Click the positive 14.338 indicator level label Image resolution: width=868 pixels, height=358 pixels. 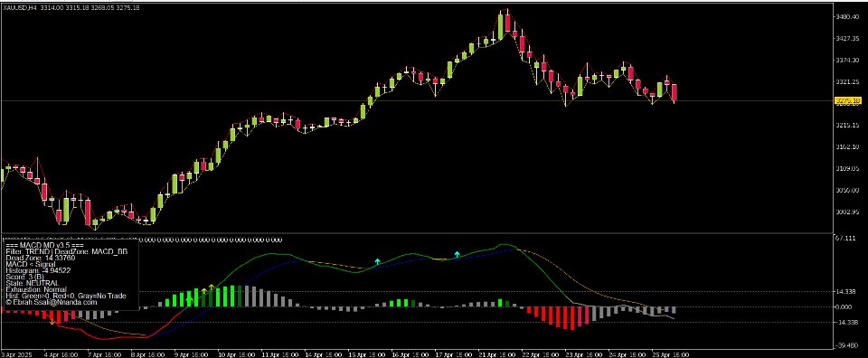[847, 292]
